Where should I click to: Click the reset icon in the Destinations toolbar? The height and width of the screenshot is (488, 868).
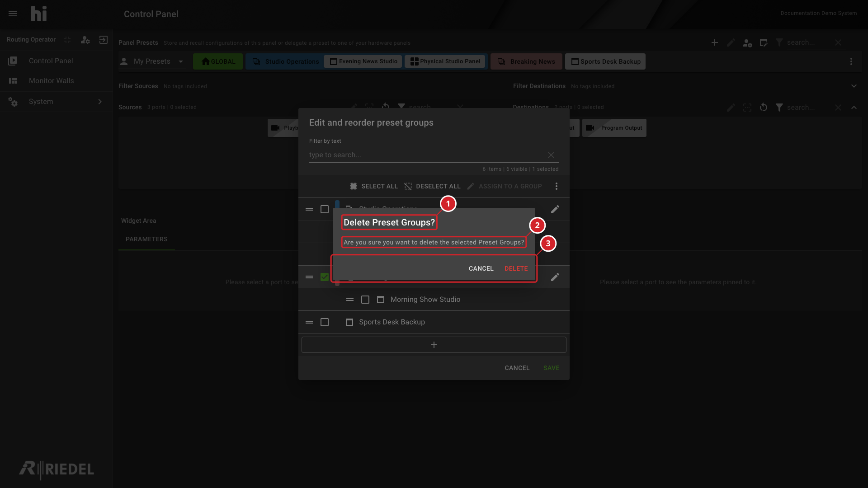[x=764, y=108]
